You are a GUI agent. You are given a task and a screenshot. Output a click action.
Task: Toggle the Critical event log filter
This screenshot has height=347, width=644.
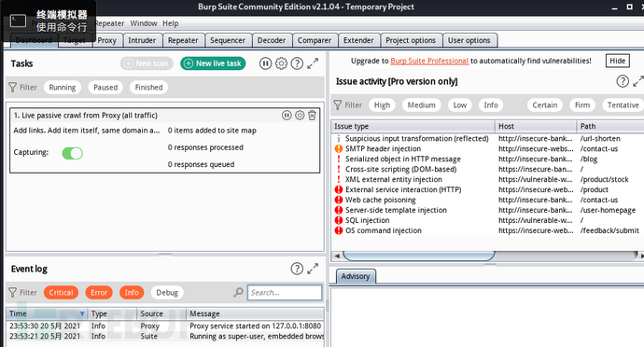[x=62, y=292]
